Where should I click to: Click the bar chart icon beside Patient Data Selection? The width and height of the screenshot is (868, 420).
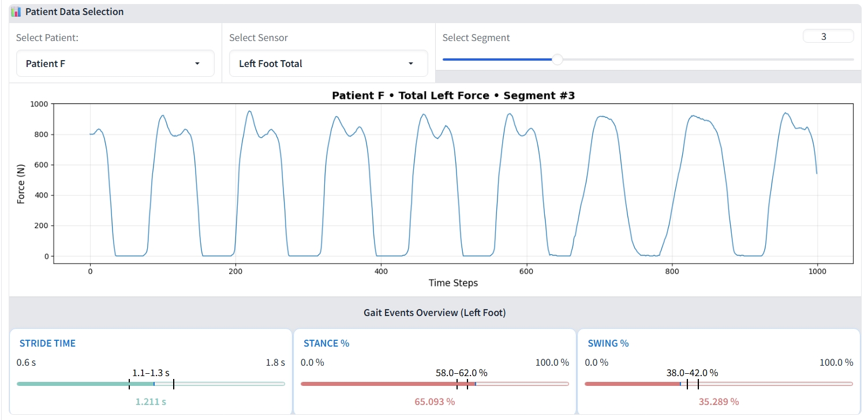tap(16, 12)
